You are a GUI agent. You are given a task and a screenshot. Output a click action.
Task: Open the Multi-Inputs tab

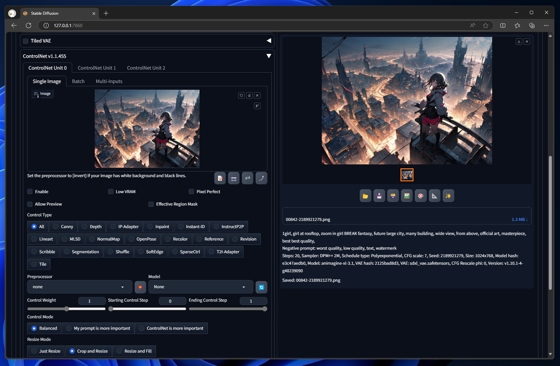pos(109,81)
